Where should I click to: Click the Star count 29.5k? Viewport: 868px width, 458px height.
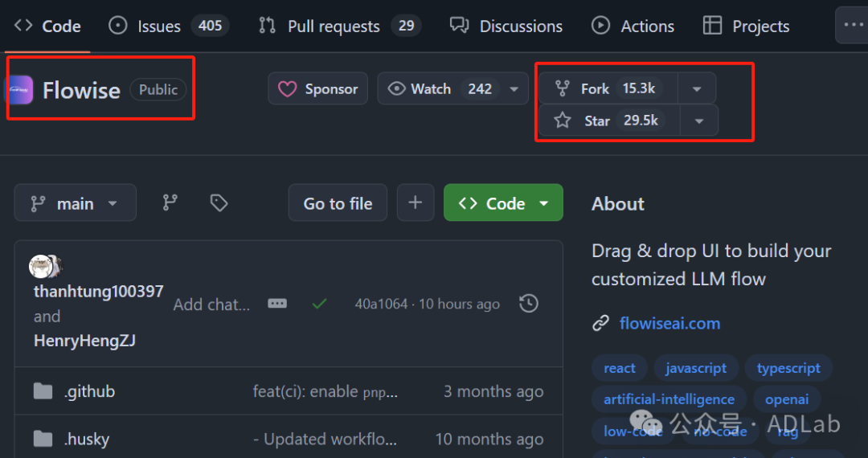pyautogui.click(x=641, y=120)
